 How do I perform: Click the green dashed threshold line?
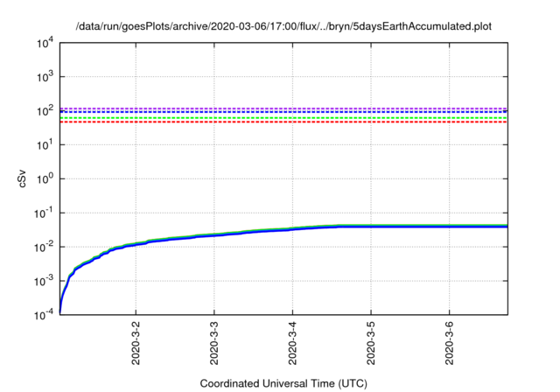[283, 118]
